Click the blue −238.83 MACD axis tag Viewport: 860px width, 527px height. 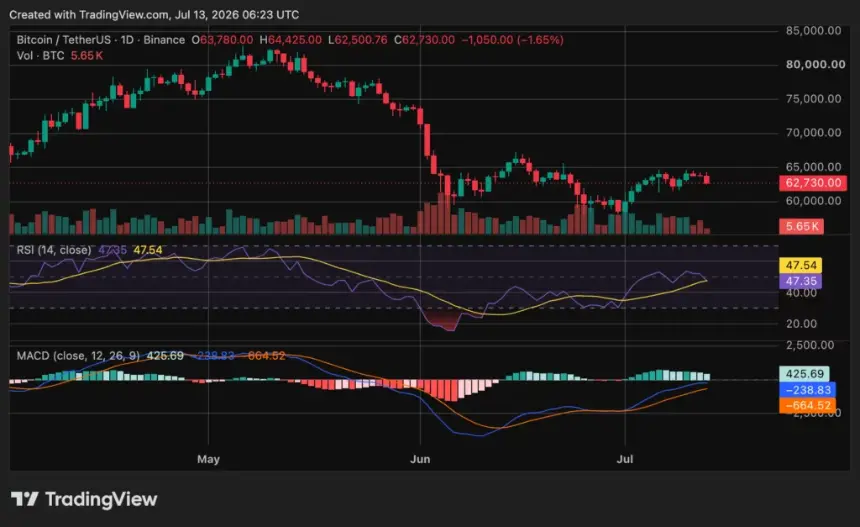[x=807, y=390]
